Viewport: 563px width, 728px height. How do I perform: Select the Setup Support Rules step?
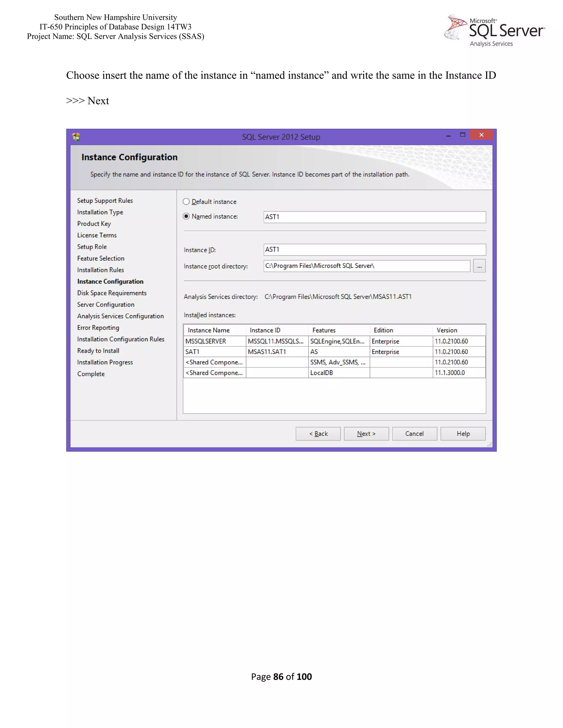105,201
